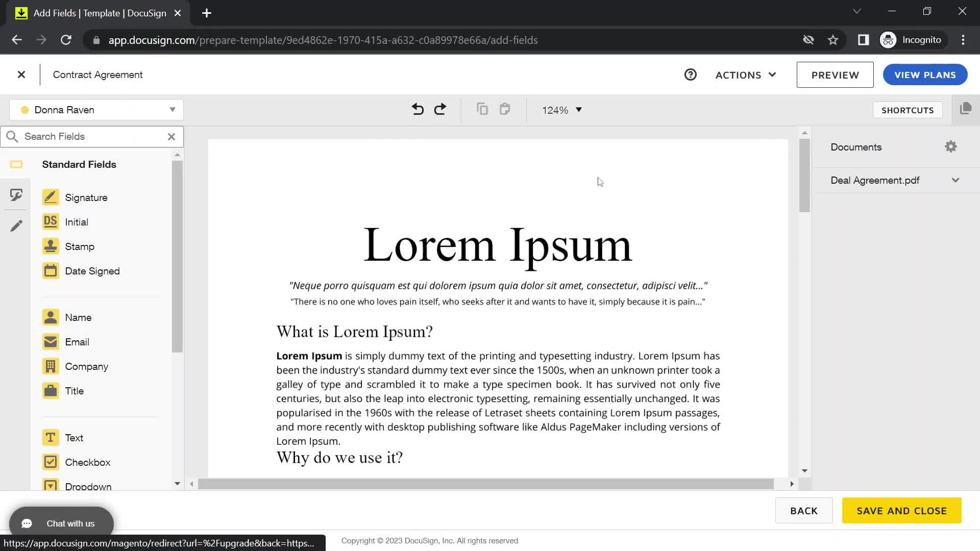Open the Chat with us widget
Screen dimensions: 980x551
coord(61,523)
